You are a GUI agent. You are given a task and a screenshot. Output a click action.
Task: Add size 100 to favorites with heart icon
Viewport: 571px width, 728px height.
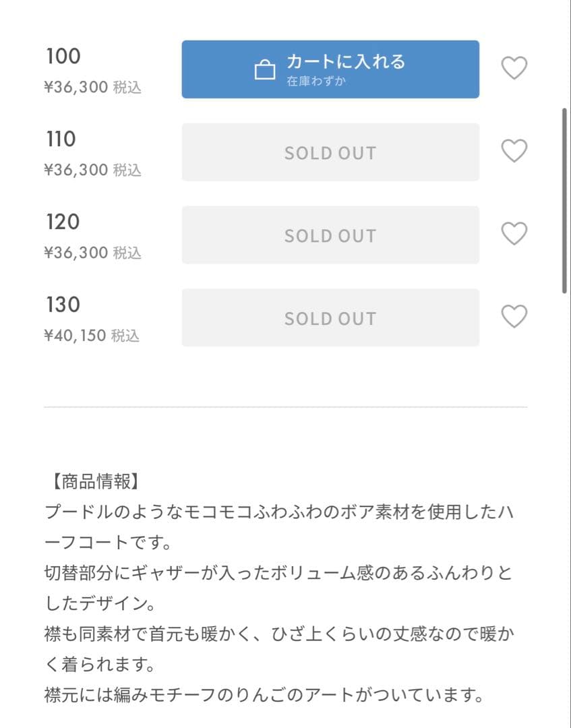(514, 68)
